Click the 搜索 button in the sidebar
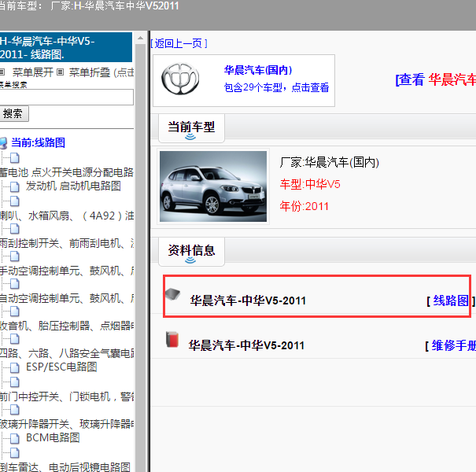 [13, 114]
